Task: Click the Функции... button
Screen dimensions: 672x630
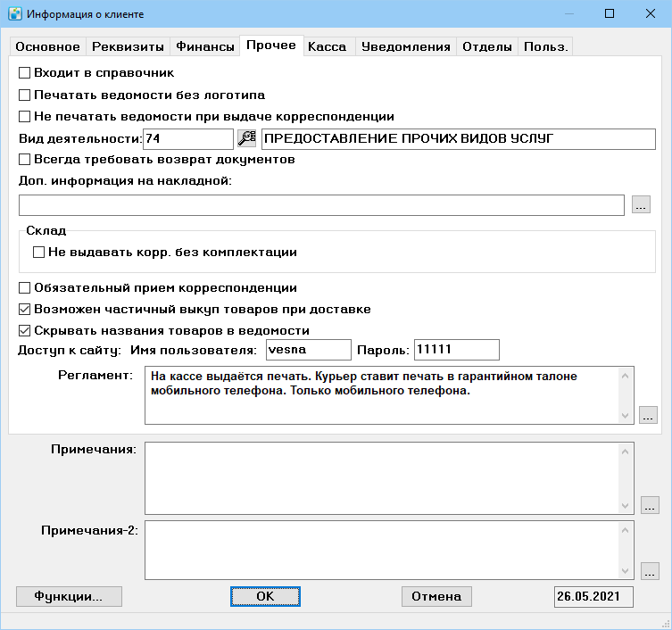Action: pos(69,596)
